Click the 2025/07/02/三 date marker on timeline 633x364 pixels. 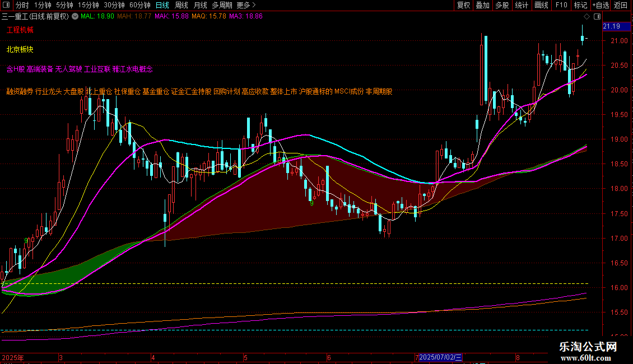coord(440,357)
